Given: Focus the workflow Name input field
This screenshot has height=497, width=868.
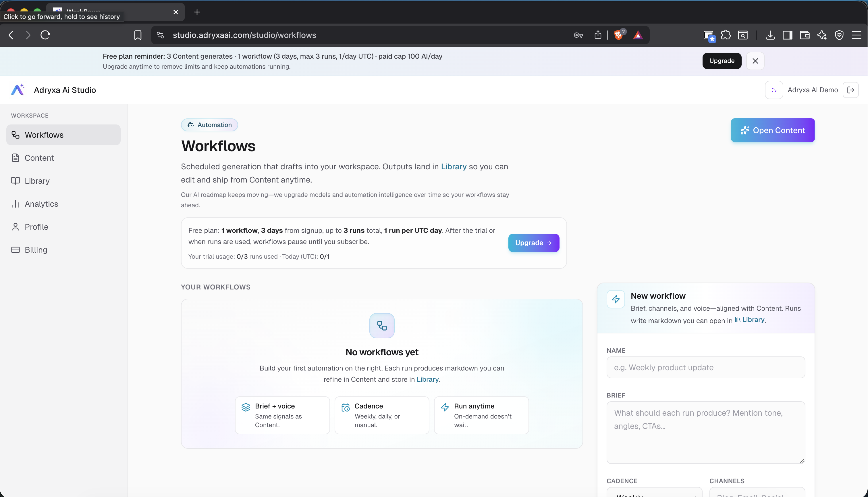Looking at the screenshot, I should coord(706,368).
